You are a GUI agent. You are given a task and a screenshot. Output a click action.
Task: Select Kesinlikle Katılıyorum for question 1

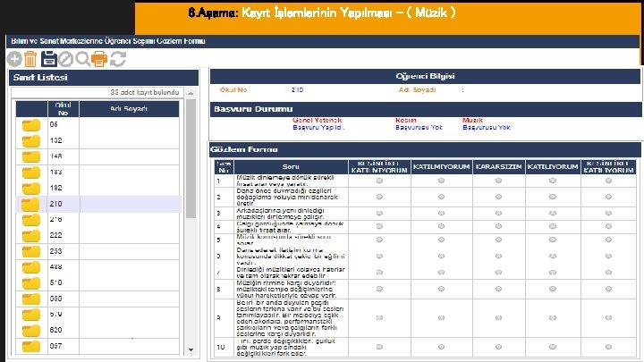(609, 181)
